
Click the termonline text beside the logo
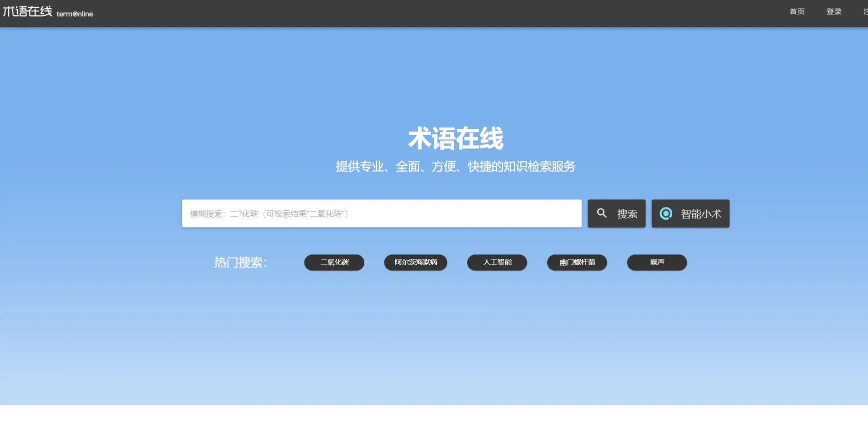click(x=75, y=14)
